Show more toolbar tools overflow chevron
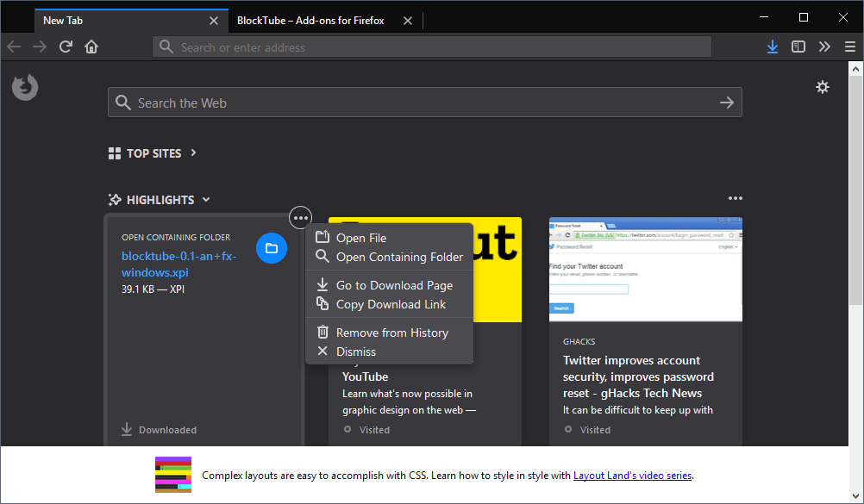This screenshot has height=504, width=864. click(x=824, y=47)
